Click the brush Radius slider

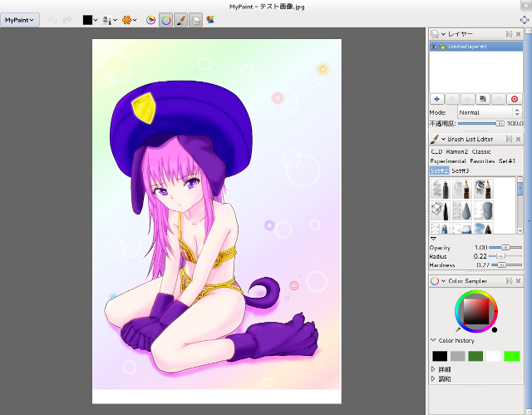coord(505,256)
